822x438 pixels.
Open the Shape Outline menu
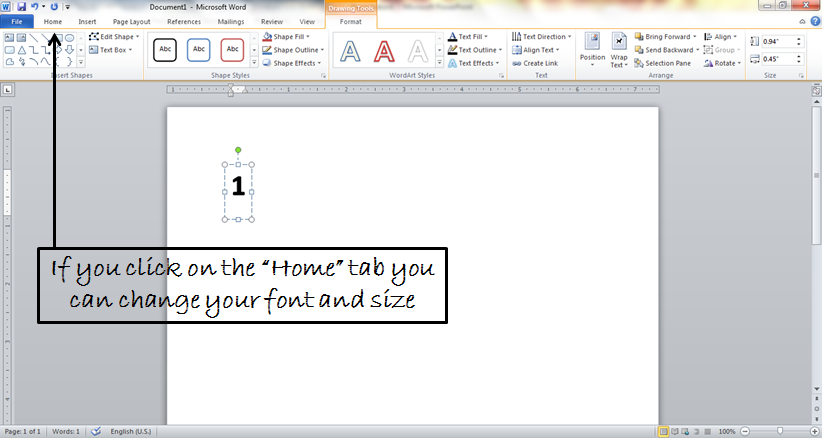293,50
